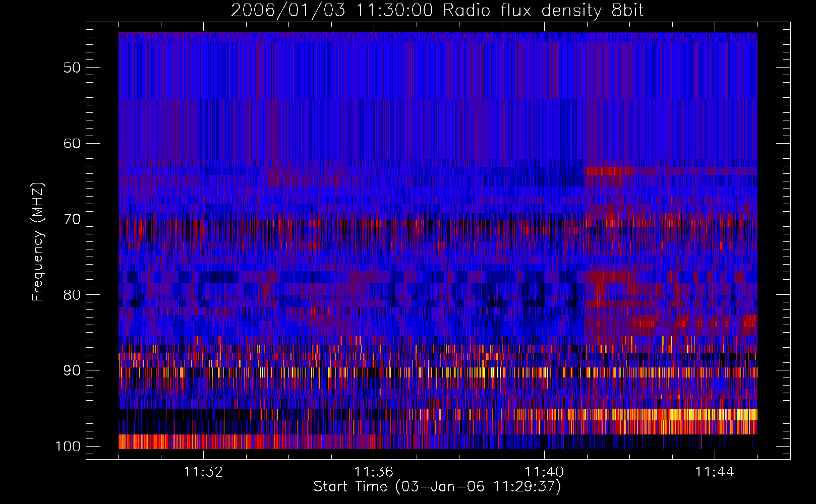Click the plot title text at the top
This screenshot has height=504, width=816.
click(437, 11)
